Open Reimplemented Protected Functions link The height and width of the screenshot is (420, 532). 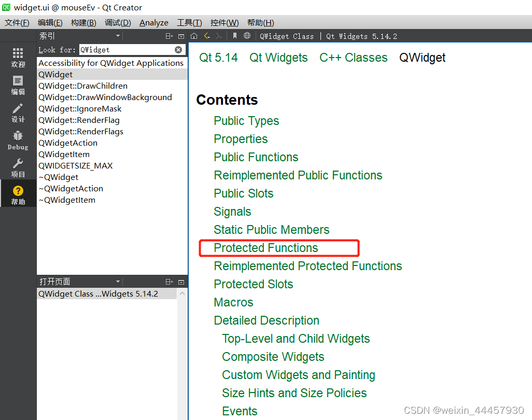pos(307,266)
